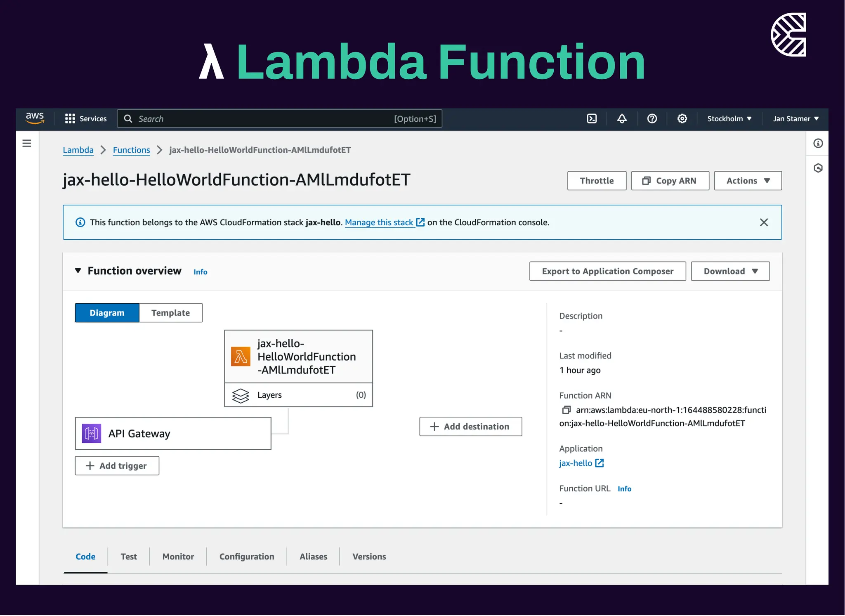Switch to the Test tab
The image size is (845, 616).
(x=129, y=557)
